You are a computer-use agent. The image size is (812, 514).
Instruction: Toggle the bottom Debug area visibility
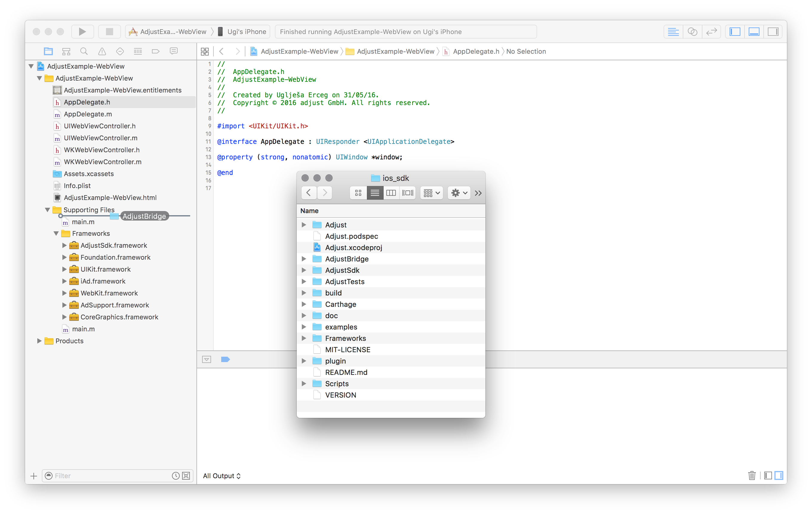[754, 32]
